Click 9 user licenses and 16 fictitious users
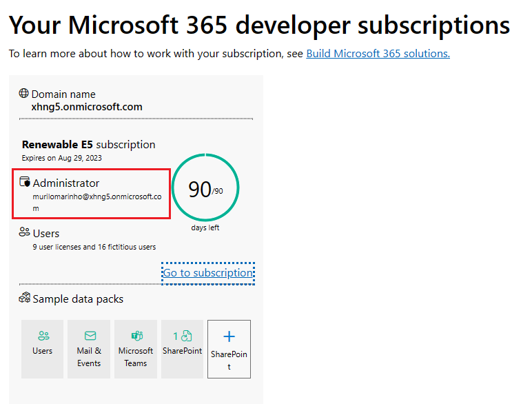This screenshot has width=532, height=404. [x=94, y=247]
